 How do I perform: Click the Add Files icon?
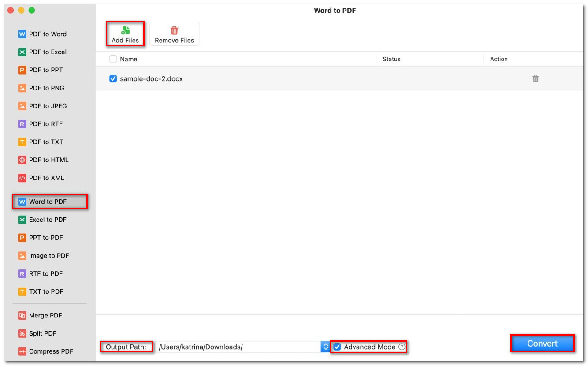coord(125,30)
